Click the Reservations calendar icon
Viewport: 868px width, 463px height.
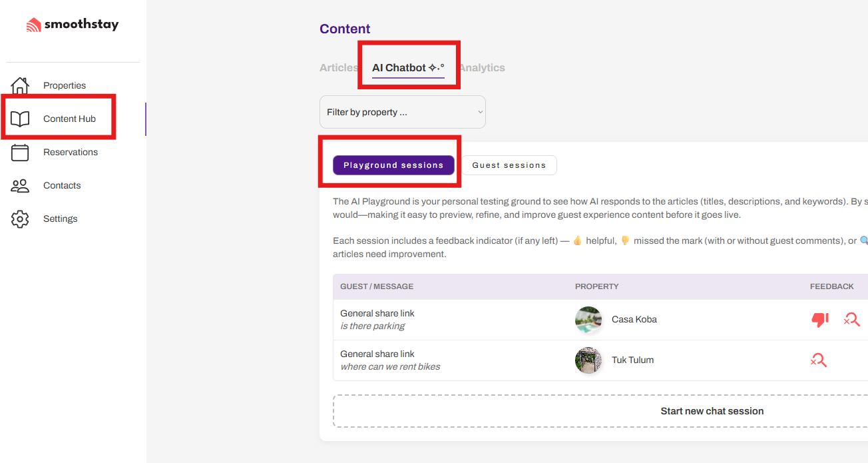[21, 153]
